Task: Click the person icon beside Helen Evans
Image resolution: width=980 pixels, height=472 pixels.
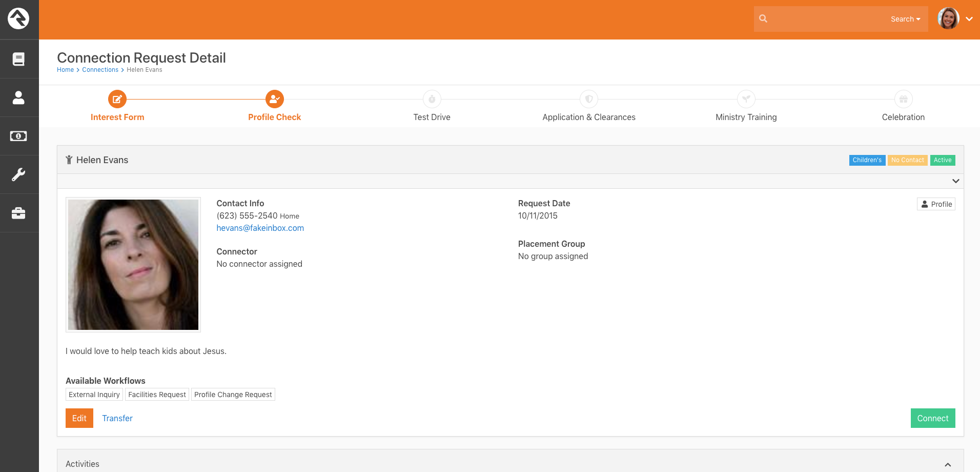Action: pyautogui.click(x=69, y=160)
